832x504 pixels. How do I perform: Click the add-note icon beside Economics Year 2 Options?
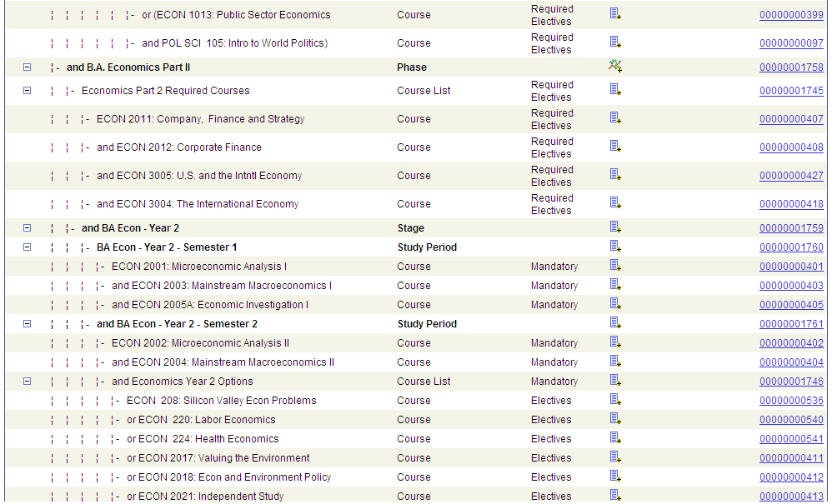click(x=614, y=381)
